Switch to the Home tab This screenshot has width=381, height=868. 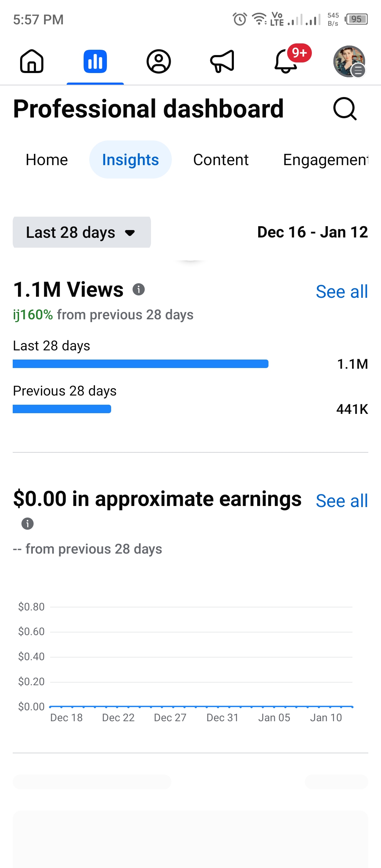pos(47,160)
